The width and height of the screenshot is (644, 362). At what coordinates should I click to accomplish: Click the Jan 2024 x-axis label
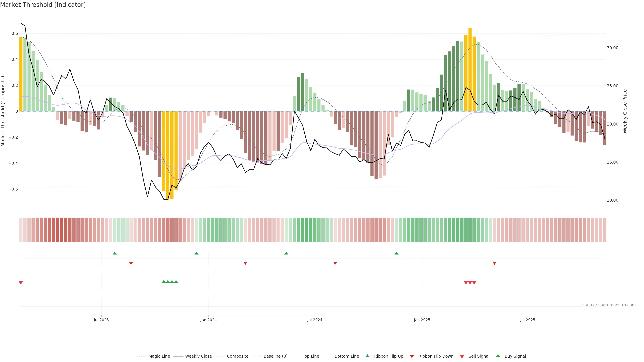(208, 320)
